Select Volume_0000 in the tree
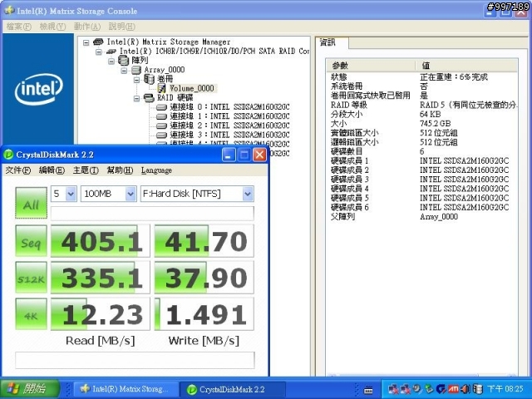Image resolution: width=532 pixels, height=399 pixels. 192,89
